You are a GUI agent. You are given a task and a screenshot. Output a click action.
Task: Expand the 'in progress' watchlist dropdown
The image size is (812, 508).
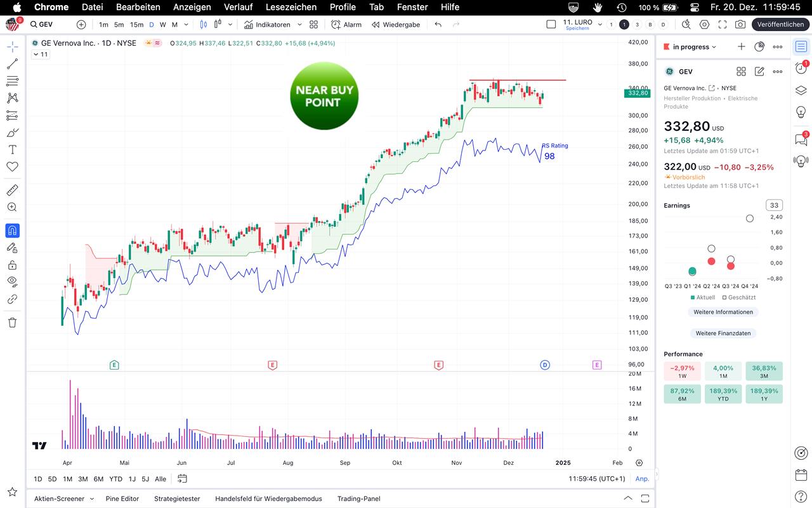click(x=694, y=47)
